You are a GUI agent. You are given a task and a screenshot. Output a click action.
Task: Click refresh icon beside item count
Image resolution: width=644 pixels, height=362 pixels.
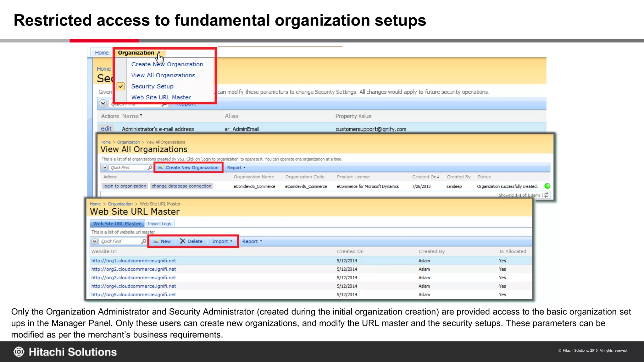(x=546, y=195)
